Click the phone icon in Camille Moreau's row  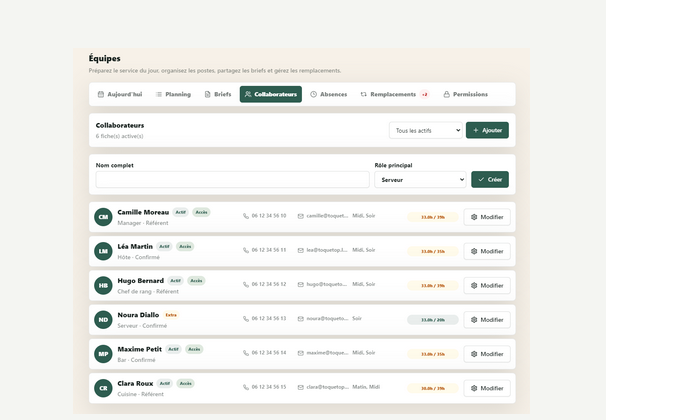(246, 216)
